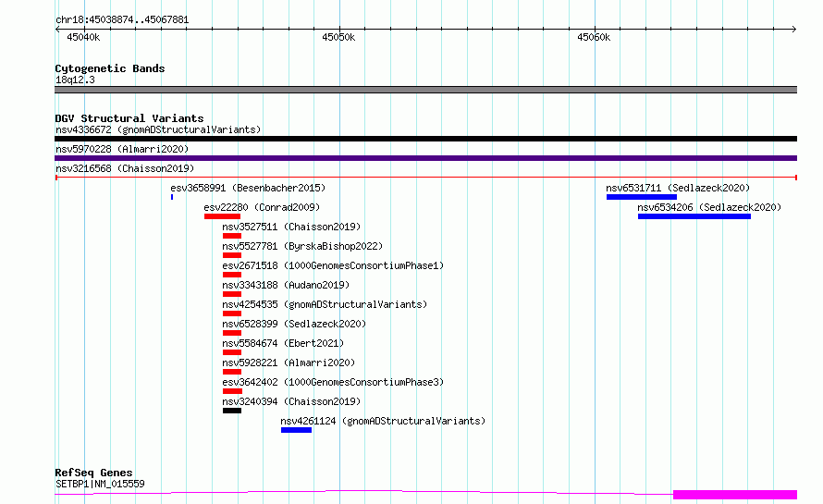Screen dimensions: 823x504
Task: Open nsv5527781 (ByrskaBishop2022) label
Action: click(302, 246)
